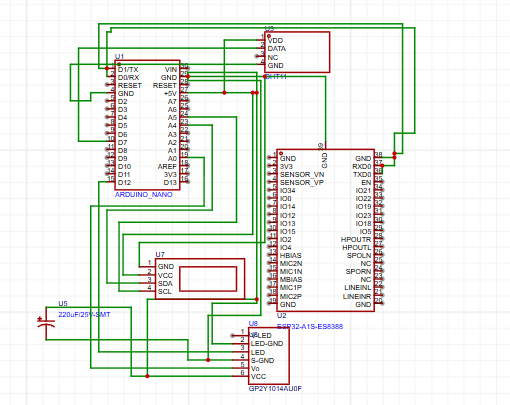Click the SPOLN pin label
510x405 pixels.
pos(359,256)
